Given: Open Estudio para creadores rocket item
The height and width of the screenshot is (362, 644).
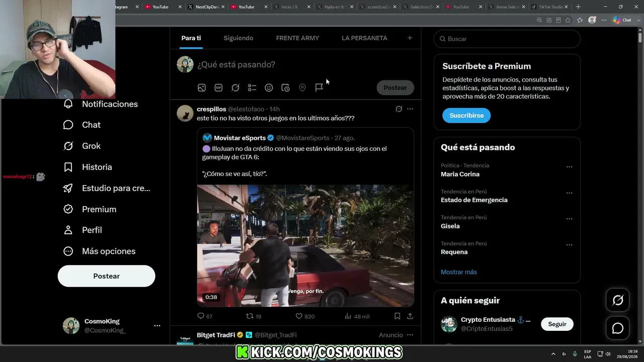Looking at the screenshot, I should tap(107, 188).
